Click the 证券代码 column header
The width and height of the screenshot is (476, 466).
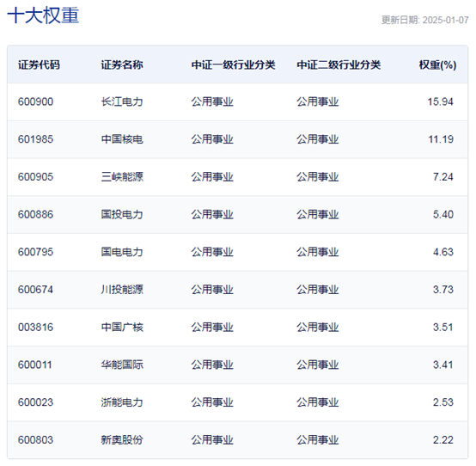[x=39, y=64]
